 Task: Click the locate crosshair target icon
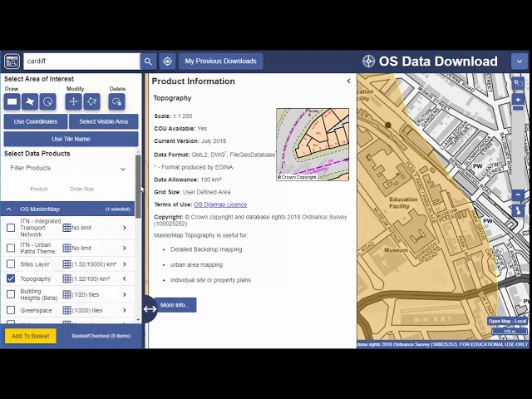tap(167, 62)
